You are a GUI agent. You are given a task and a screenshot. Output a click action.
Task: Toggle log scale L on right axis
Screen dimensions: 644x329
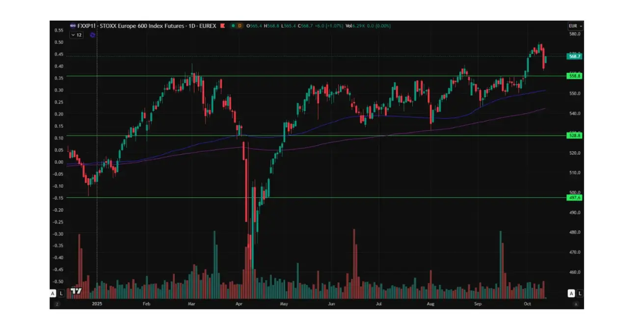point(580,293)
